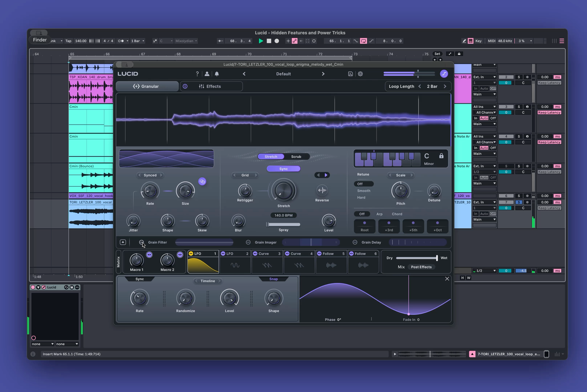Image resolution: width=587 pixels, height=392 pixels.
Task: Increase Loop Length with right chevron
Action: click(x=445, y=87)
